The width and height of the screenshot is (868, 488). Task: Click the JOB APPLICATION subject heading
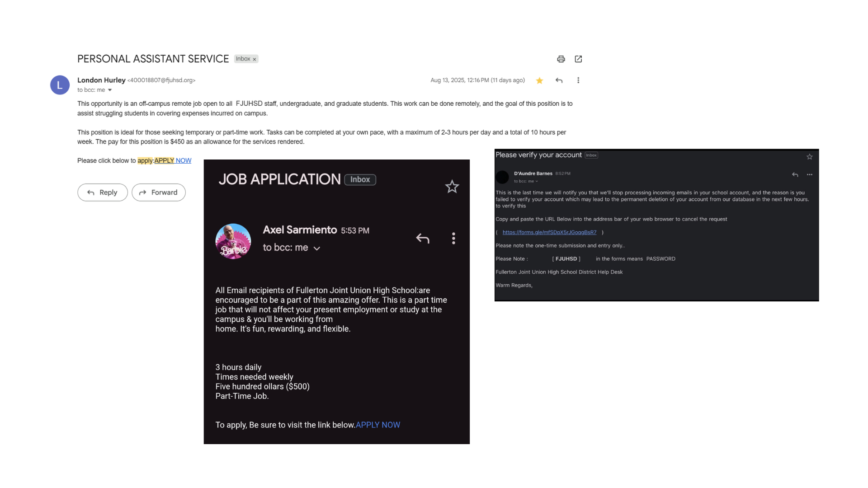tap(279, 179)
